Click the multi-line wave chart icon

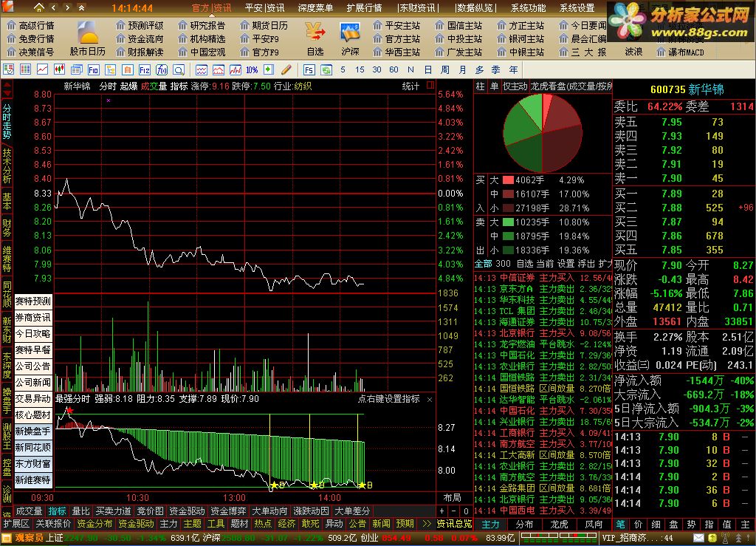coord(202,69)
